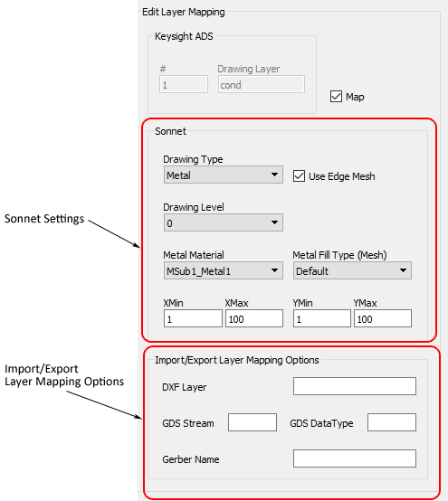Select the GDS DataType input box

click(x=392, y=422)
